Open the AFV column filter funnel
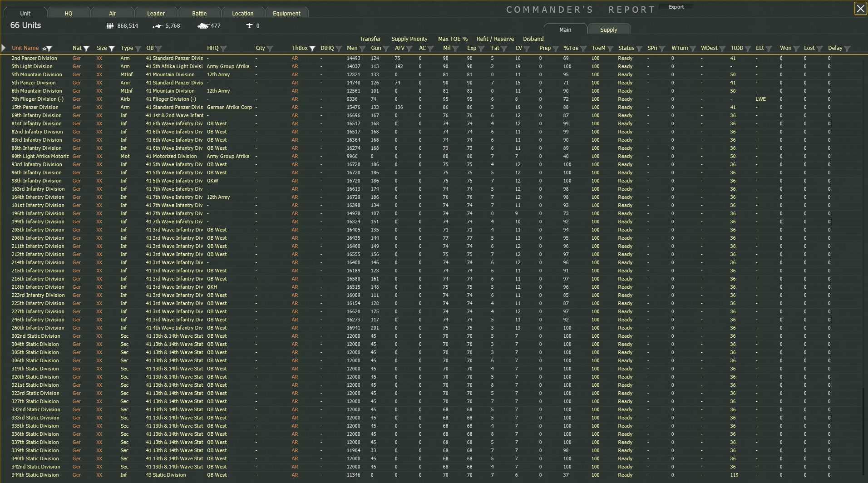Screen dimensions: 868x483 (x=409, y=49)
